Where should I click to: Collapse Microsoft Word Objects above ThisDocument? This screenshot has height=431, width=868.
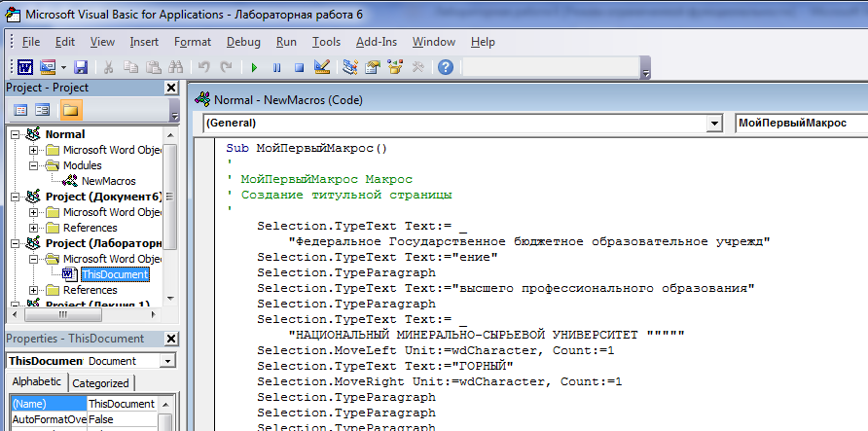[33, 259]
